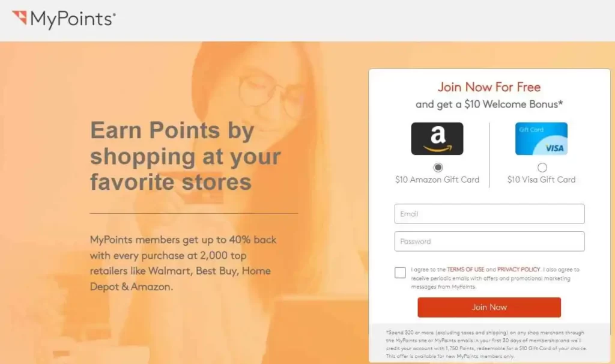The image size is (615, 364).
Task: Open the TERMS OF USE link
Action: coord(465,270)
